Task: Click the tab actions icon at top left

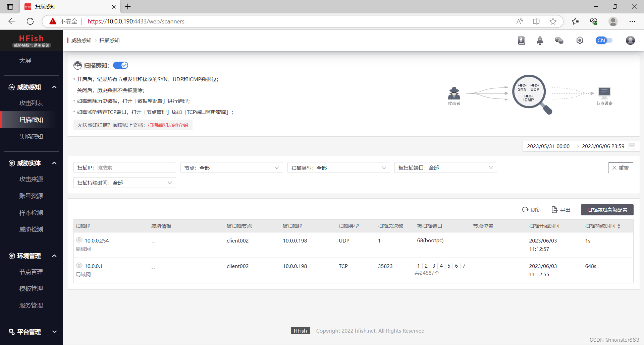Action: tap(10, 7)
